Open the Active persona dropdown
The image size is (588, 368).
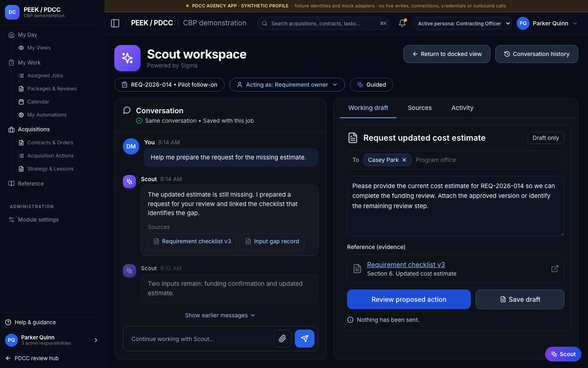pyautogui.click(x=462, y=23)
